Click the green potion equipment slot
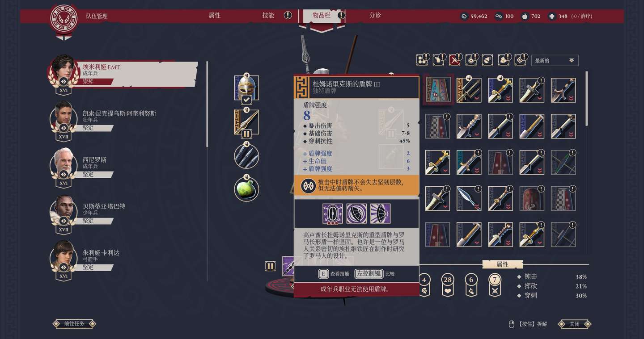The width and height of the screenshot is (644, 339). tap(246, 189)
